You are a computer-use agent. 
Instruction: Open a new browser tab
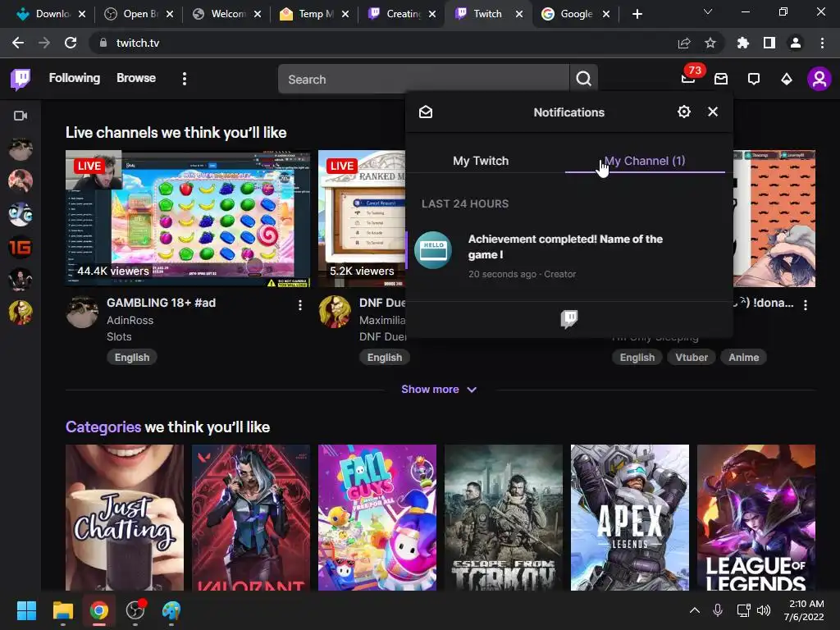pyautogui.click(x=637, y=14)
